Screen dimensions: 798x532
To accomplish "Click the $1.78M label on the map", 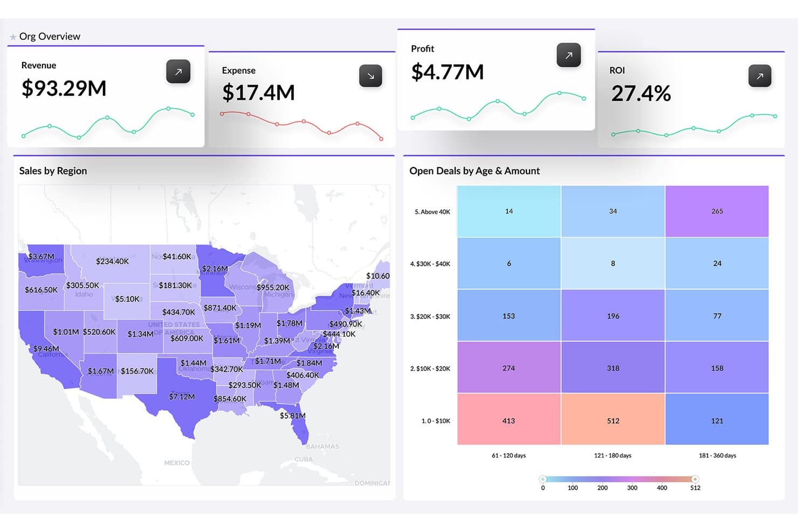I will (x=290, y=323).
